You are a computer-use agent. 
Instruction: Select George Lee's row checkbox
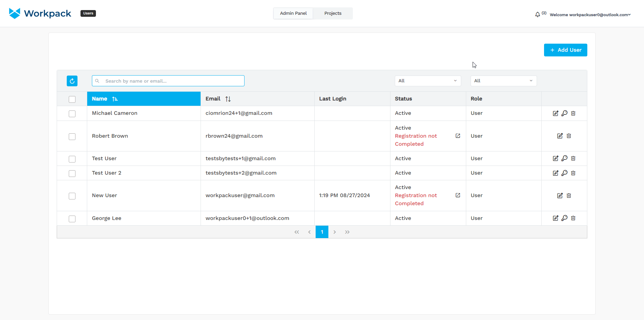[72, 219]
